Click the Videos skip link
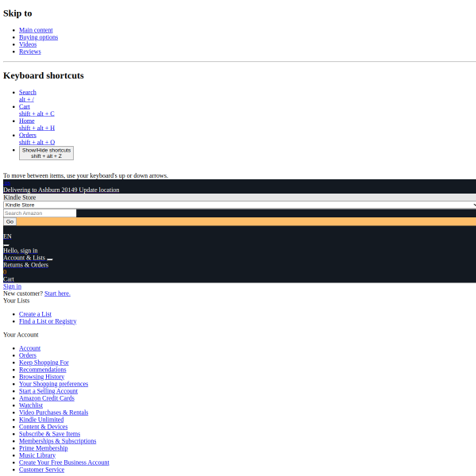 coord(28,44)
